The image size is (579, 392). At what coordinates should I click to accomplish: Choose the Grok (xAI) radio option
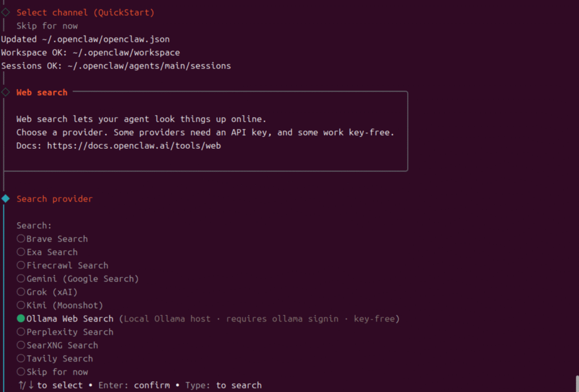click(x=21, y=292)
